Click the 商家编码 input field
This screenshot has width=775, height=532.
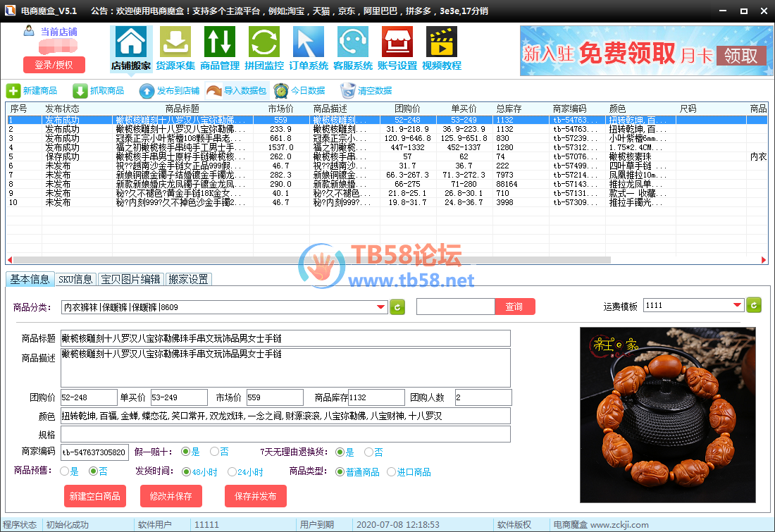(94, 452)
